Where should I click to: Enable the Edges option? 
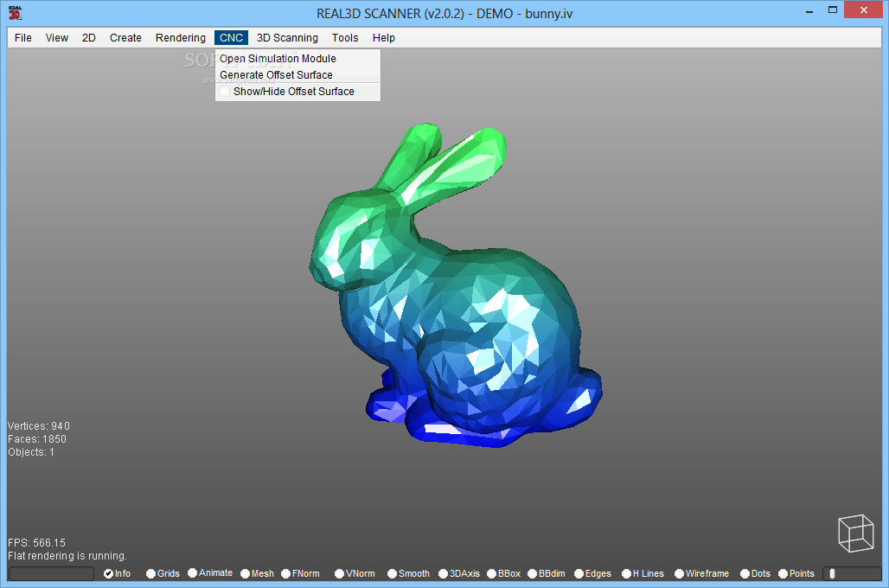pyautogui.click(x=593, y=573)
